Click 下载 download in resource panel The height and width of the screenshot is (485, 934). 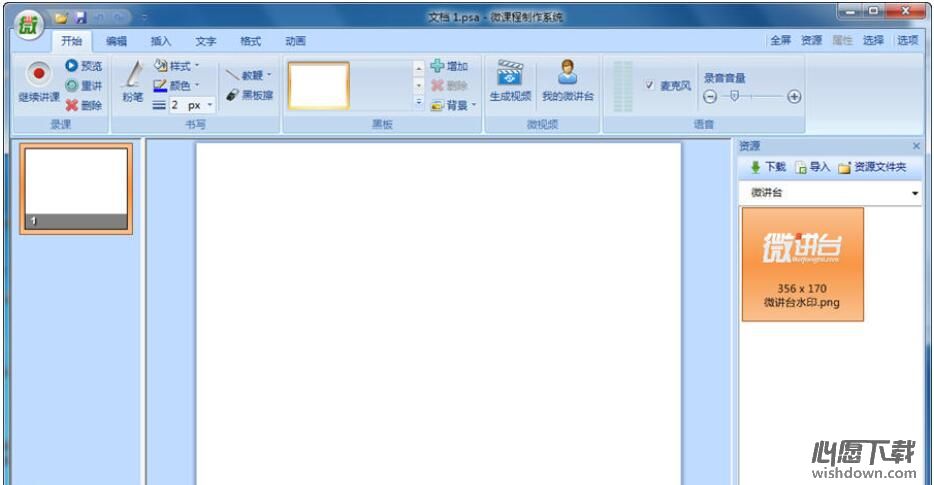(x=768, y=167)
